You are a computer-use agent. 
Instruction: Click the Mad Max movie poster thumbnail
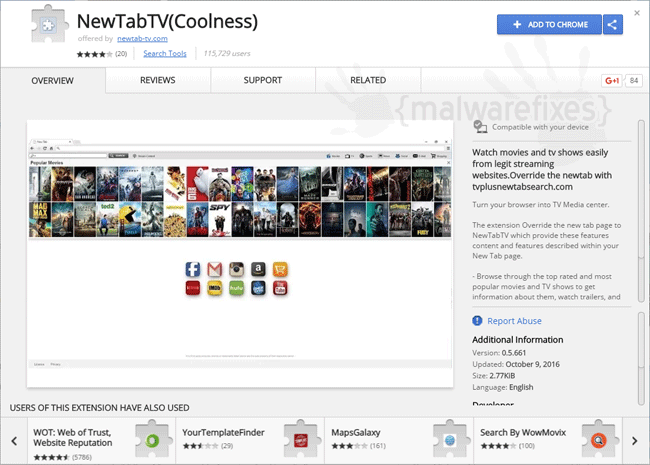(x=40, y=219)
